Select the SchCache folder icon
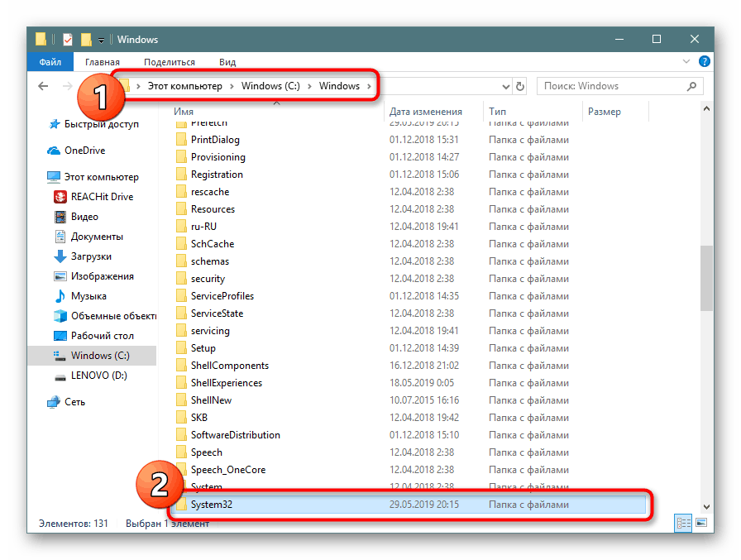The image size is (741, 560). pyautogui.click(x=181, y=244)
